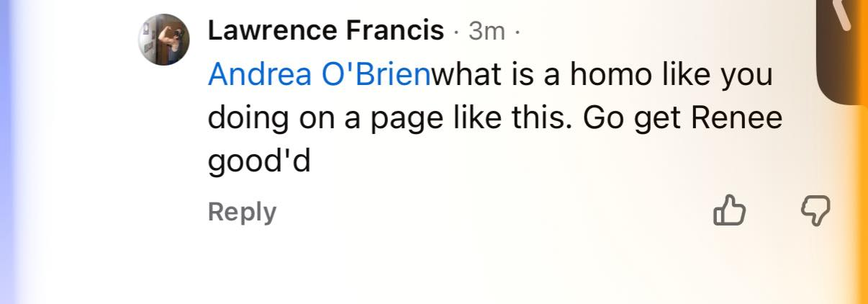Click the chevron on the dark top-right panel

coord(842,14)
